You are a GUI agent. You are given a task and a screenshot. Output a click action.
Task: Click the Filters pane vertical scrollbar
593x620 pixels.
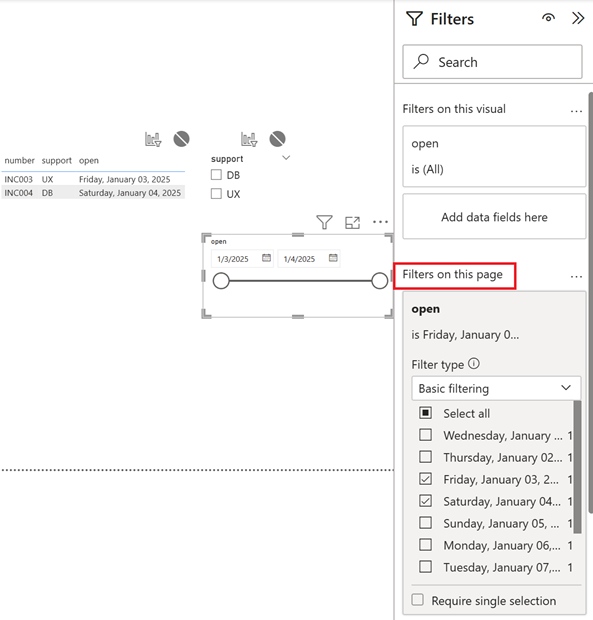coord(591,302)
